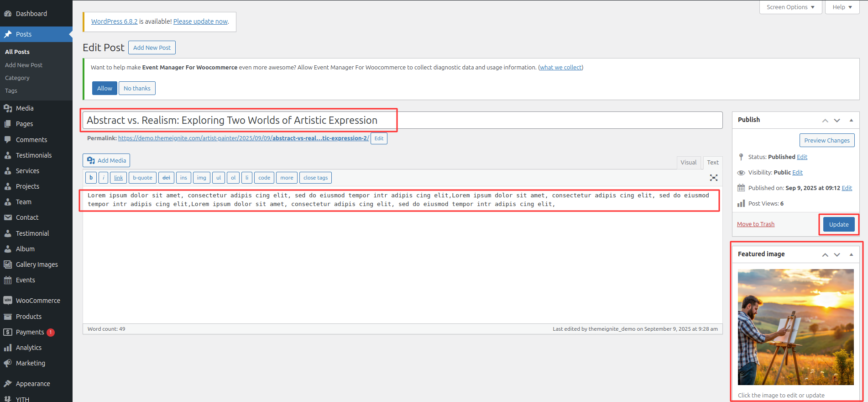Image resolution: width=868 pixels, height=402 pixels.
Task: Click the Marketing megaphone icon
Action: point(8,363)
